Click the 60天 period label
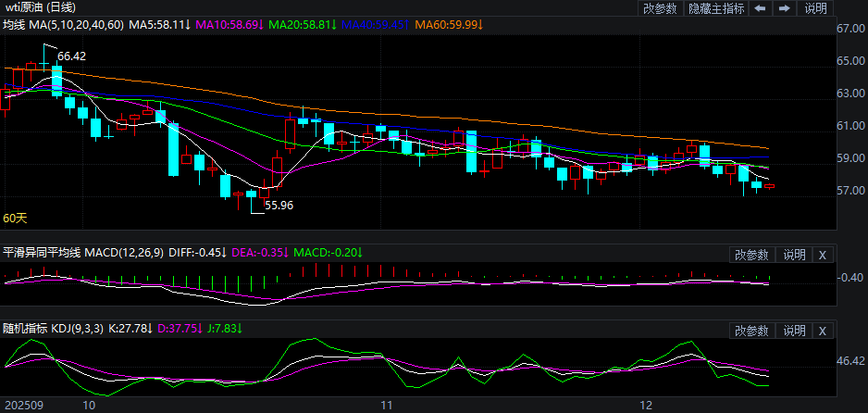 coord(15,219)
